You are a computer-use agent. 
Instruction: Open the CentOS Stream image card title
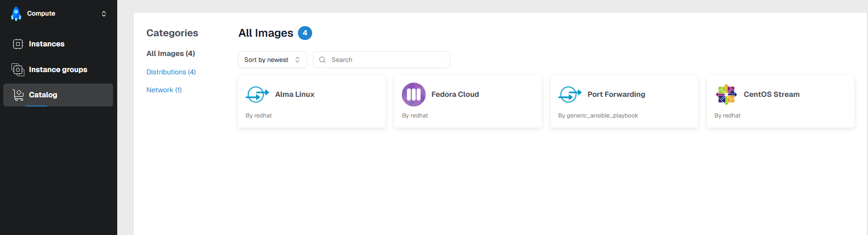(x=771, y=95)
